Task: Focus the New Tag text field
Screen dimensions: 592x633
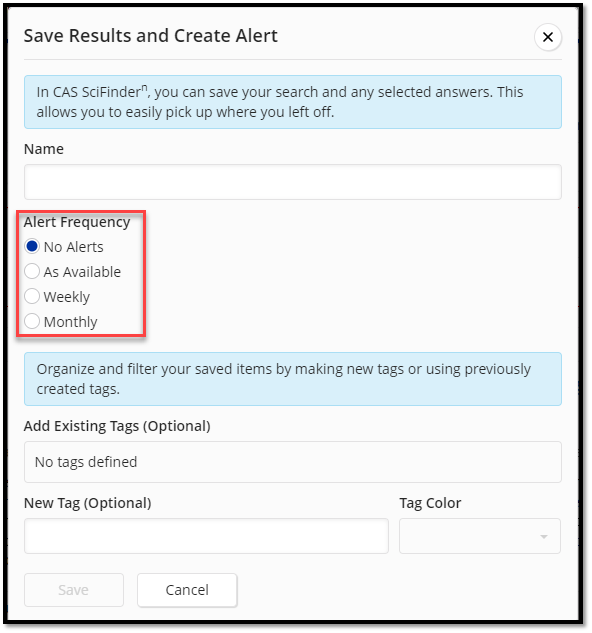Action: tap(206, 536)
